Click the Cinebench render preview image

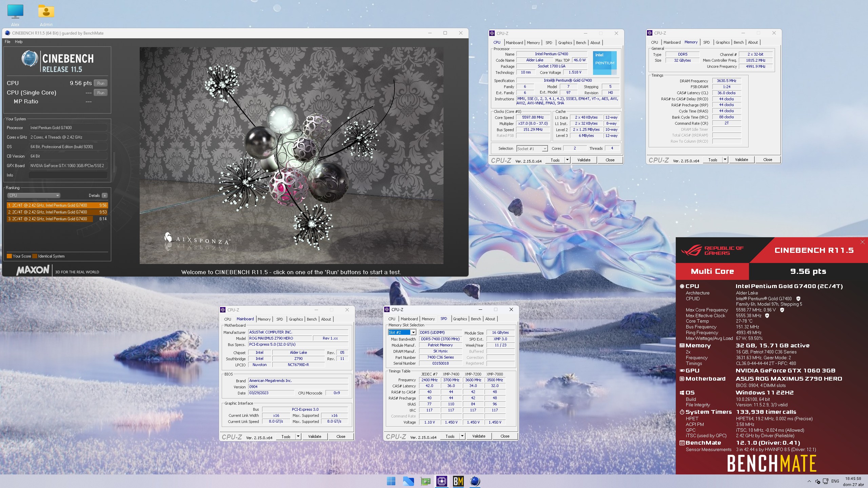click(x=291, y=156)
